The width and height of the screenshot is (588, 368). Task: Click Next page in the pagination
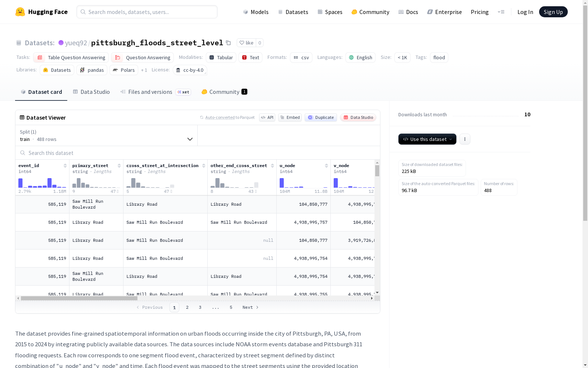[250, 307]
